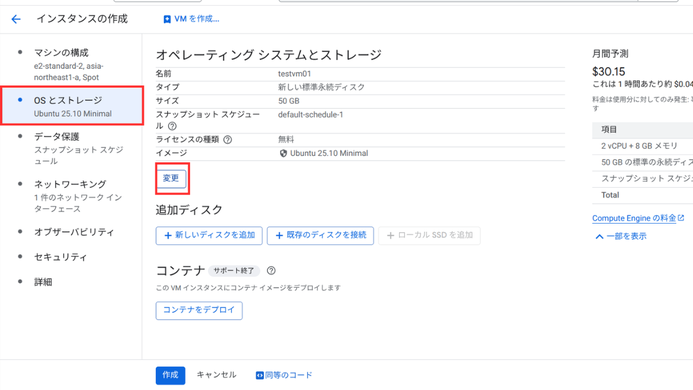693x390 pixels.
Task: Click 既存のディスクを接続 button
Action: point(320,235)
